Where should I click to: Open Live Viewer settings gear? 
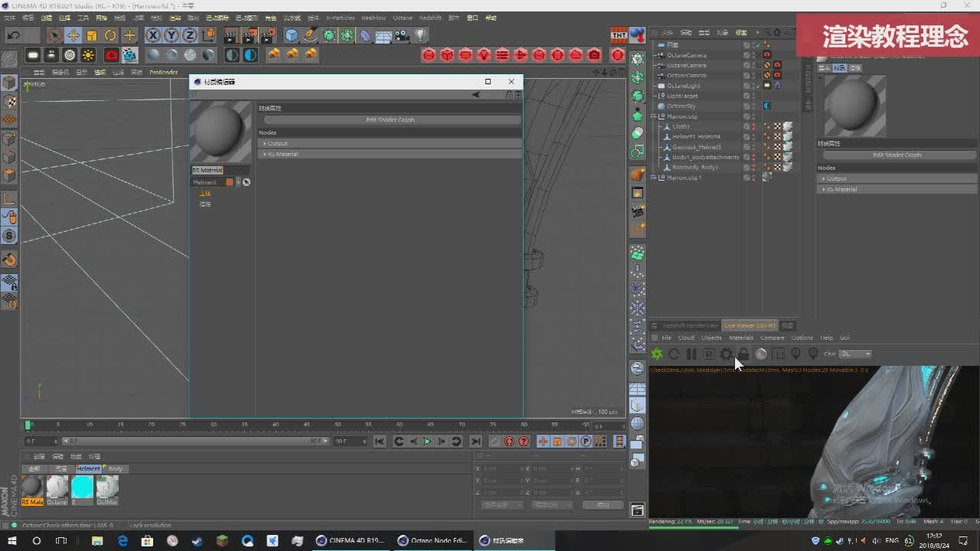point(726,354)
